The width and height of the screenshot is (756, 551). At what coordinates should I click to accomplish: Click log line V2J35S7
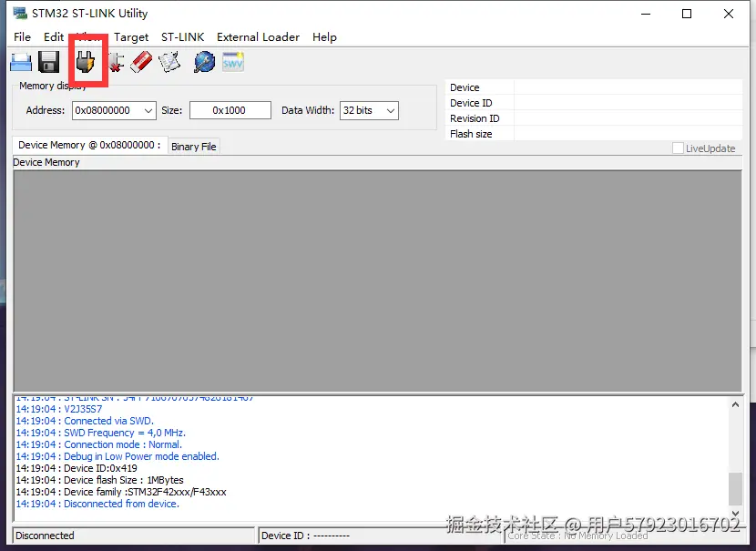(x=59, y=409)
